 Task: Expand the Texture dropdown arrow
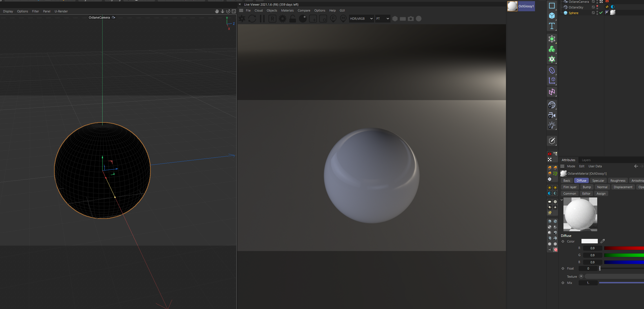coord(581,276)
